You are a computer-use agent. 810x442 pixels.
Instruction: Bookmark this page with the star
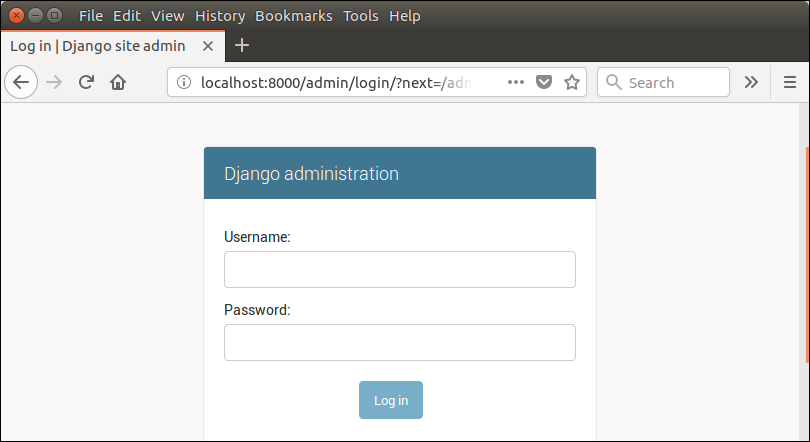coord(572,83)
